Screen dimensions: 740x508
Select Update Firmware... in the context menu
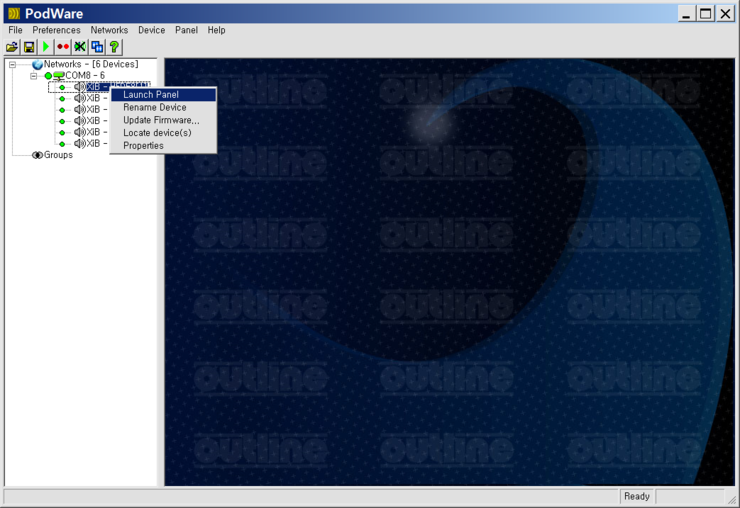point(163,120)
